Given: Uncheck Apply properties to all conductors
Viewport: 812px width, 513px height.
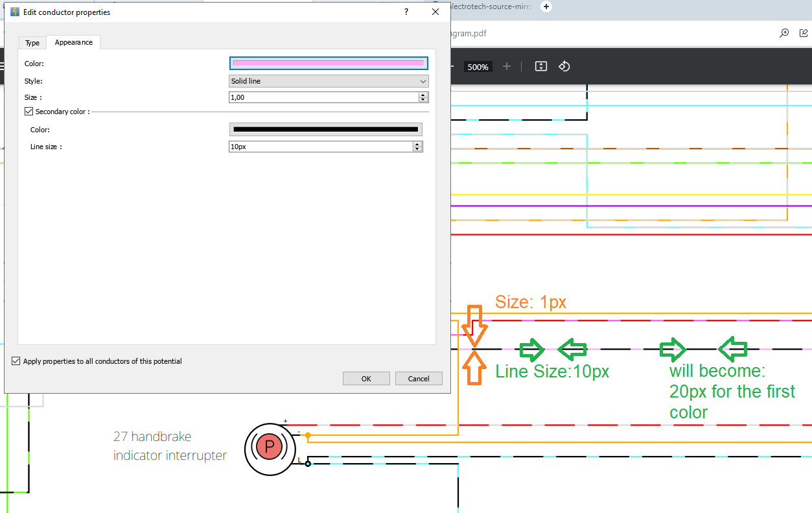Looking at the screenshot, I should coord(16,361).
